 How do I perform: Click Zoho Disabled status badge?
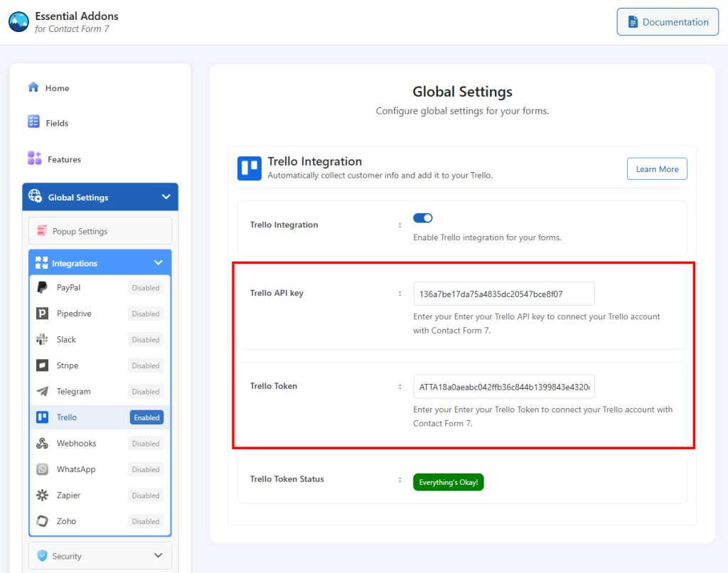click(145, 522)
